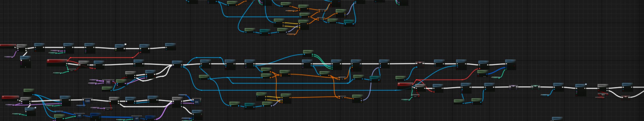Select the FIND node
The image size is (644, 121).
108,82
